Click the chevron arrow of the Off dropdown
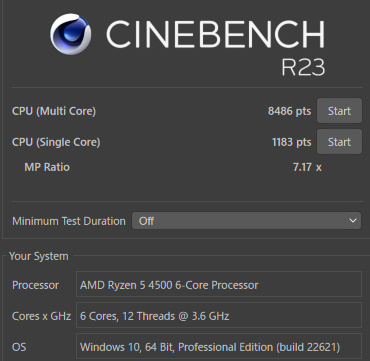The width and height of the screenshot is (370, 361). [353, 221]
